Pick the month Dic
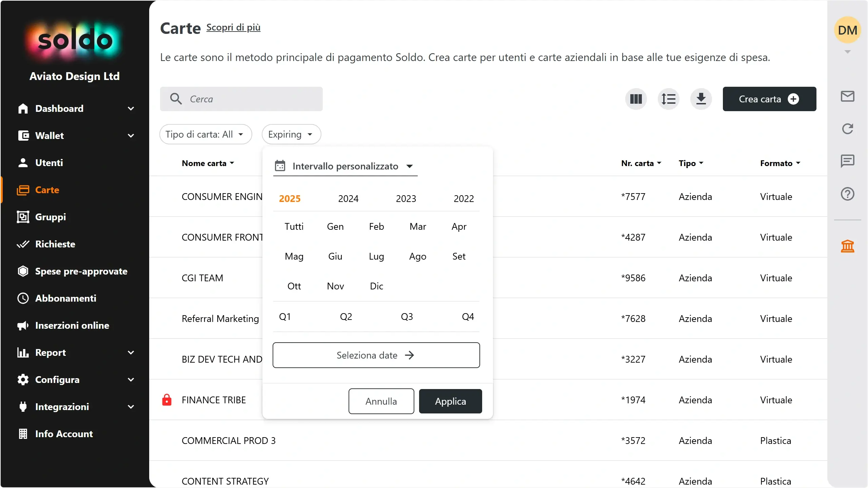868x488 pixels. 376,286
